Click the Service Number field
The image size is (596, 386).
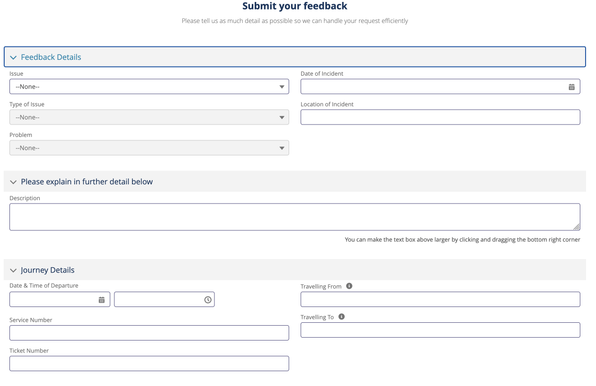(149, 333)
